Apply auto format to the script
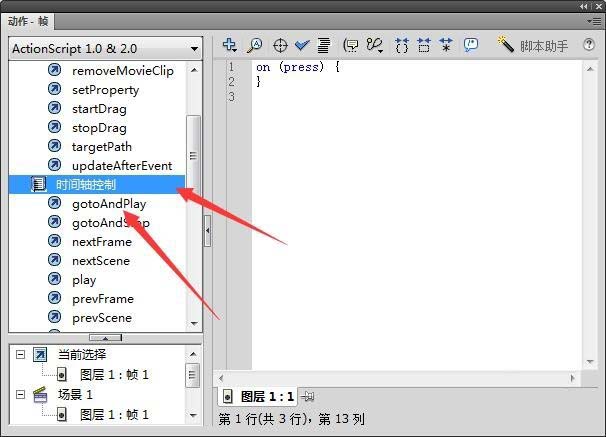Screen dimensions: 606x437 pyautogui.click(x=324, y=46)
